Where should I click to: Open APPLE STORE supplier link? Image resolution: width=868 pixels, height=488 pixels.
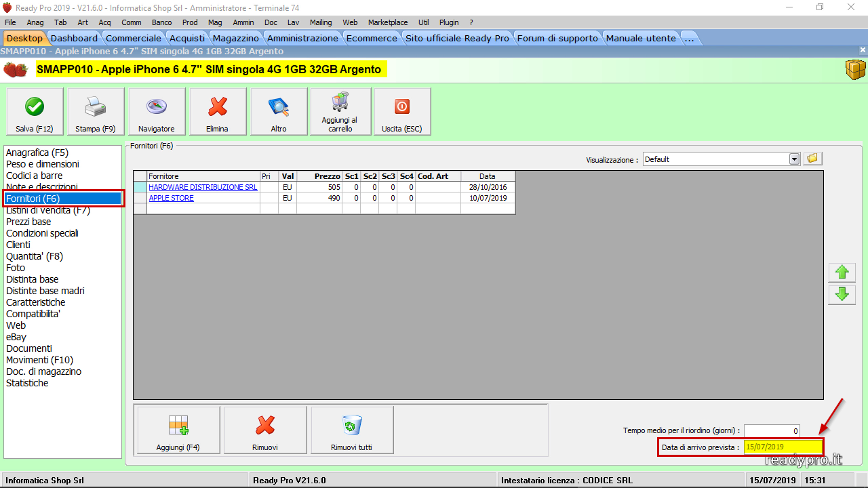coord(172,198)
